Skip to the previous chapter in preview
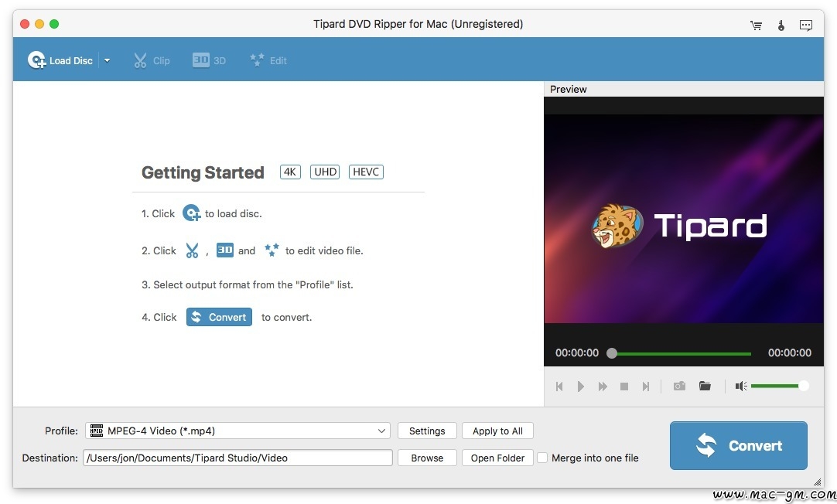The image size is (837, 504). 559,387
